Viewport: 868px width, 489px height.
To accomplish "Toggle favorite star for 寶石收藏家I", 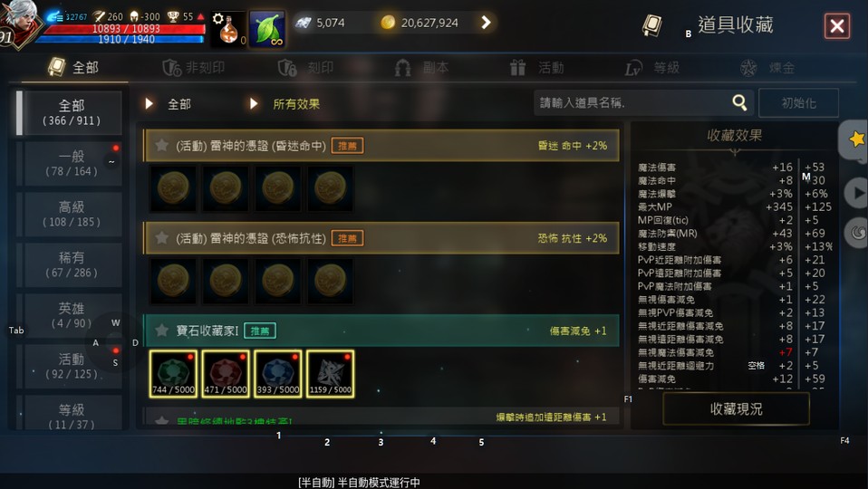I will tap(161, 331).
